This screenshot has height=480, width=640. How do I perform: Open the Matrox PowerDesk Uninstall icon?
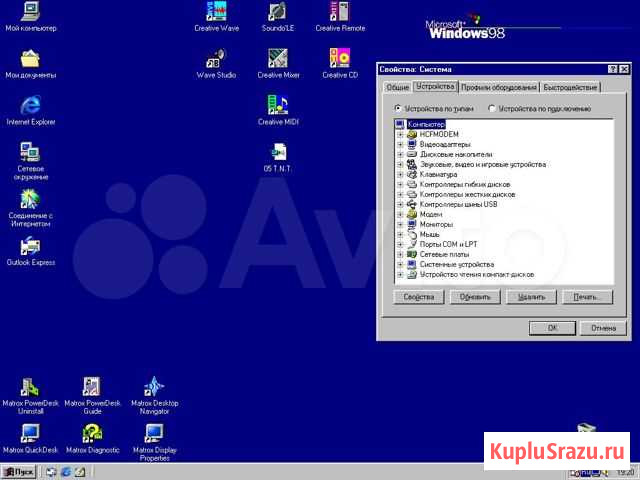point(30,395)
